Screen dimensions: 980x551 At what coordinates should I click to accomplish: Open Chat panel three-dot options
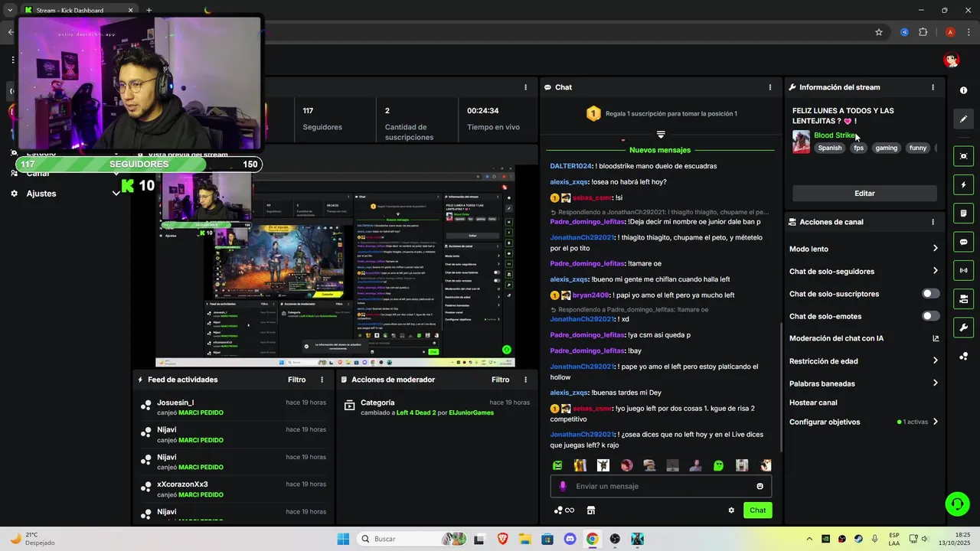point(770,87)
